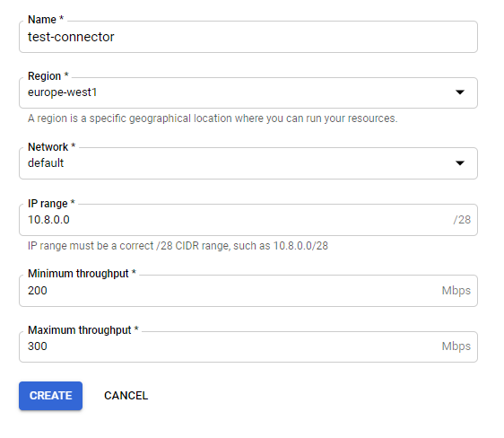Screen dimensions: 504x438
Task: Click the Minimum throughput label
Action: pos(82,274)
